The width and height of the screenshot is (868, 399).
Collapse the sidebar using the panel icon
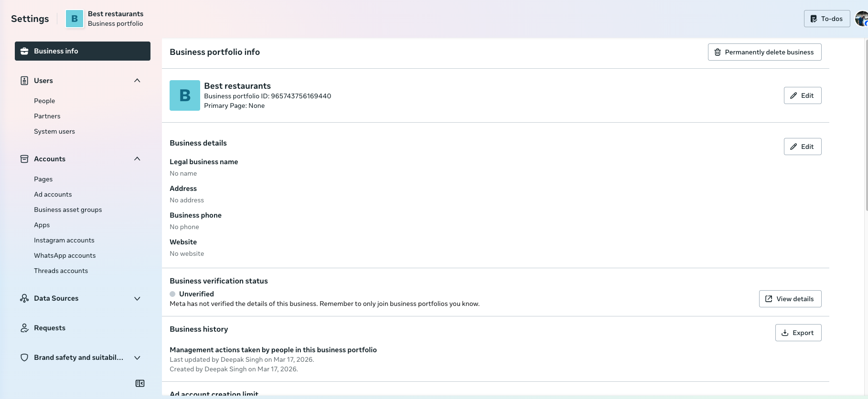(x=140, y=383)
